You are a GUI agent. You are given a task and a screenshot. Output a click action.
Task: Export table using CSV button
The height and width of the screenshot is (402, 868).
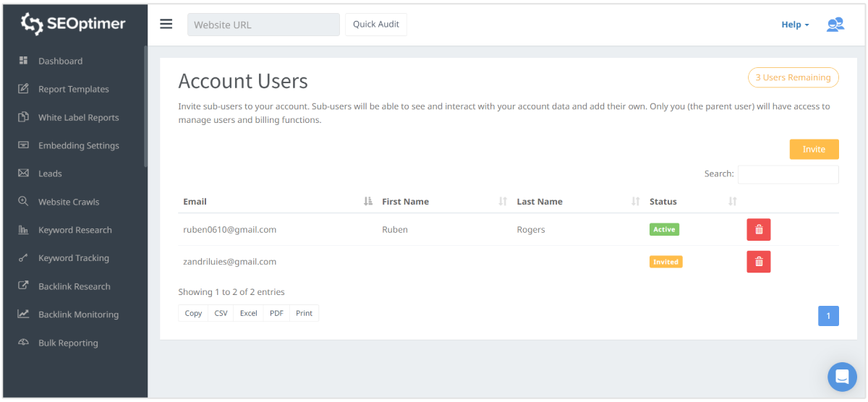coord(221,313)
